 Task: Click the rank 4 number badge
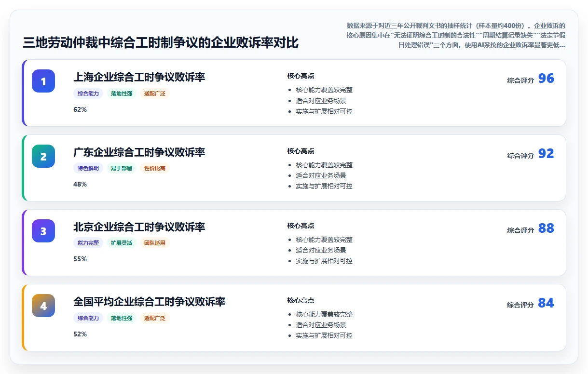click(43, 306)
